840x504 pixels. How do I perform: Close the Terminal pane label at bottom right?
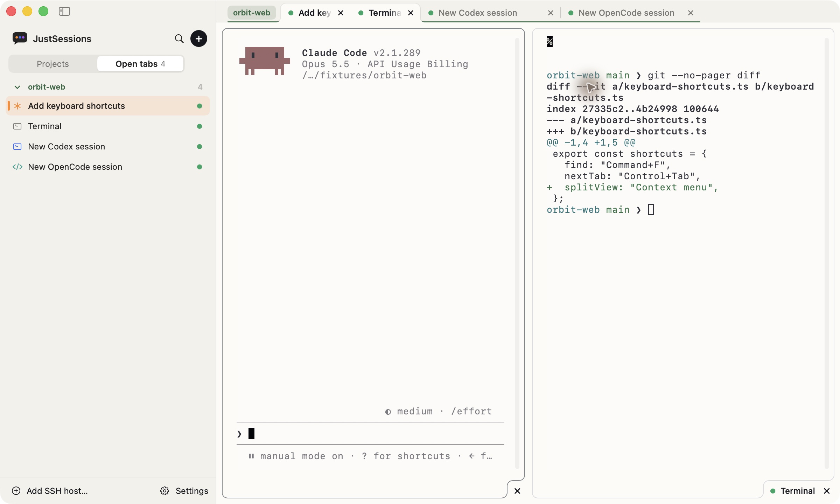827,491
